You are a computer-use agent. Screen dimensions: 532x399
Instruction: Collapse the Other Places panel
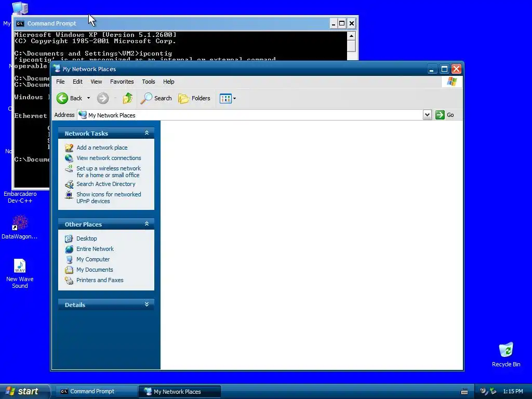point(147,224)
